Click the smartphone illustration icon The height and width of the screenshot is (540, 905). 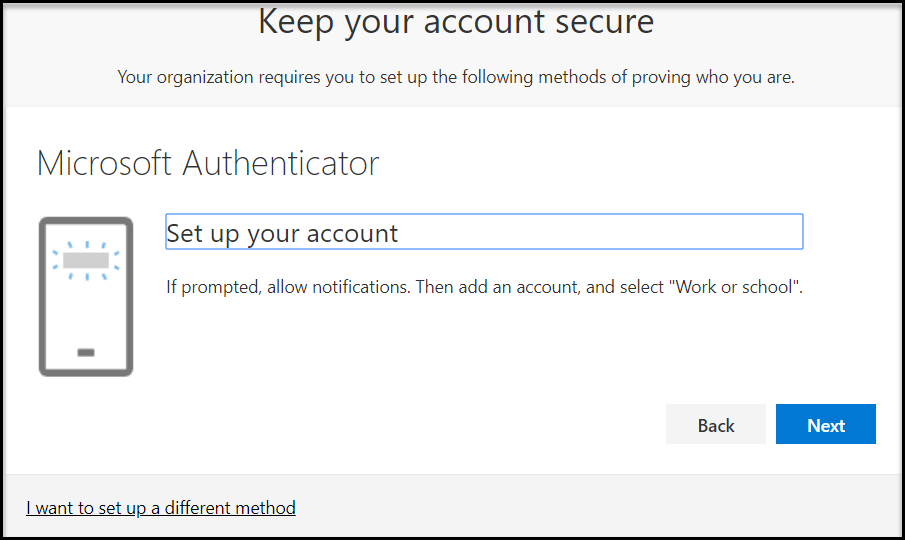click(x=86, y=297)
